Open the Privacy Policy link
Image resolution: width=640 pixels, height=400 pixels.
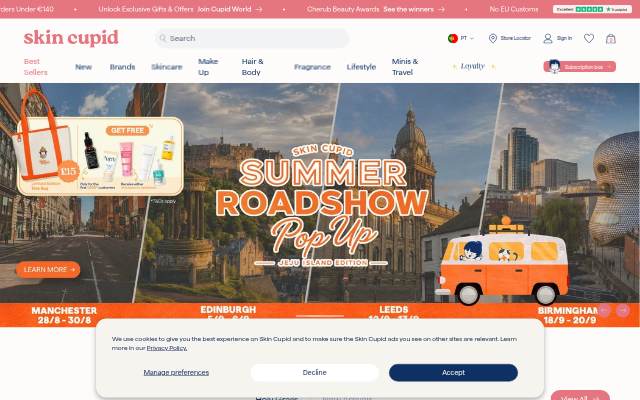(167, 348)
